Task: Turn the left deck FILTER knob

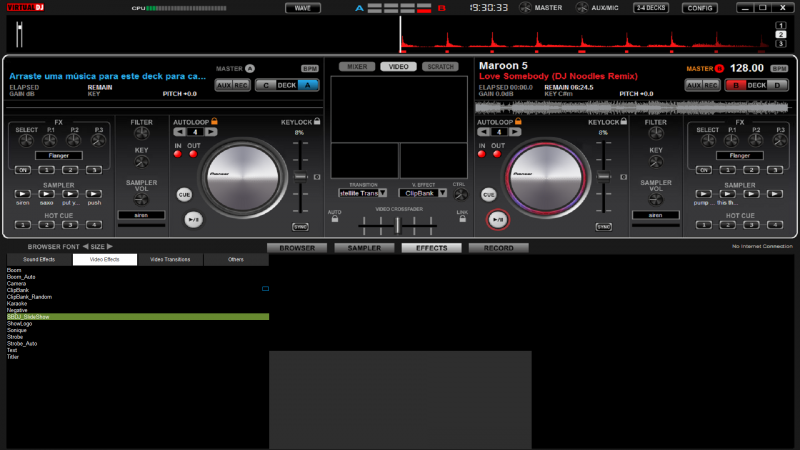Action: coord(141,134)
